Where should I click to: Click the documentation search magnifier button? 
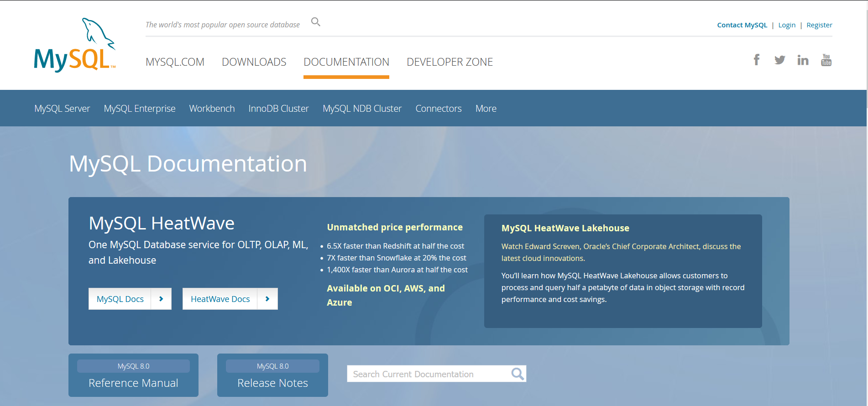[518, 374]
